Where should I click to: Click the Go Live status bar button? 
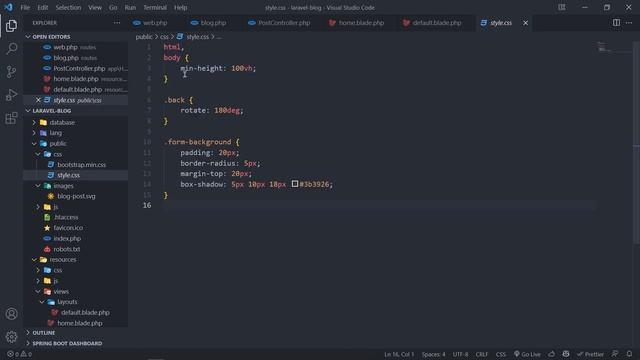click(527, 354)
